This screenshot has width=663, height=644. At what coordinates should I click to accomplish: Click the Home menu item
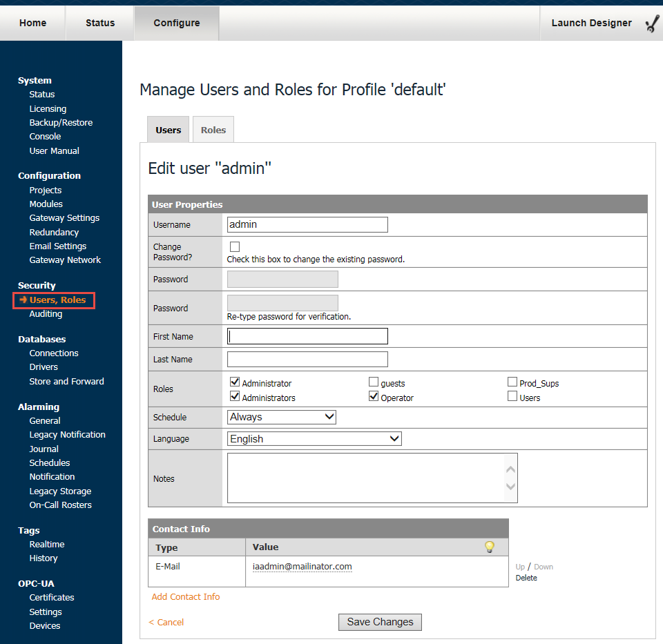click(32, 23)
